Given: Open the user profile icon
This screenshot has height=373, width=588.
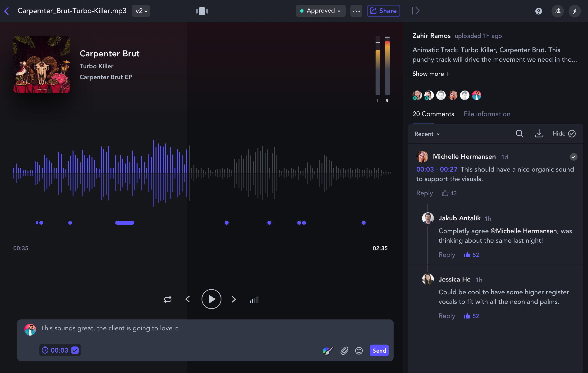Looking at the screenshot, I should tap(558, 11).
